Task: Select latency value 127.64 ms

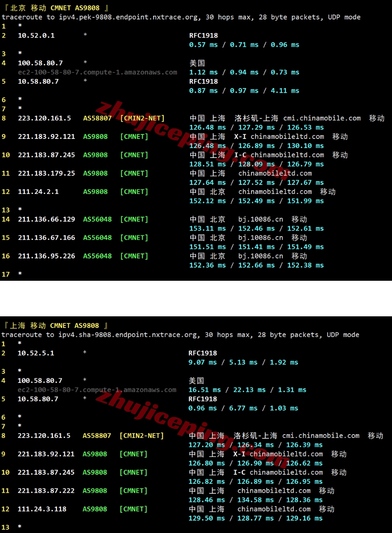Action: click(207, 182)
